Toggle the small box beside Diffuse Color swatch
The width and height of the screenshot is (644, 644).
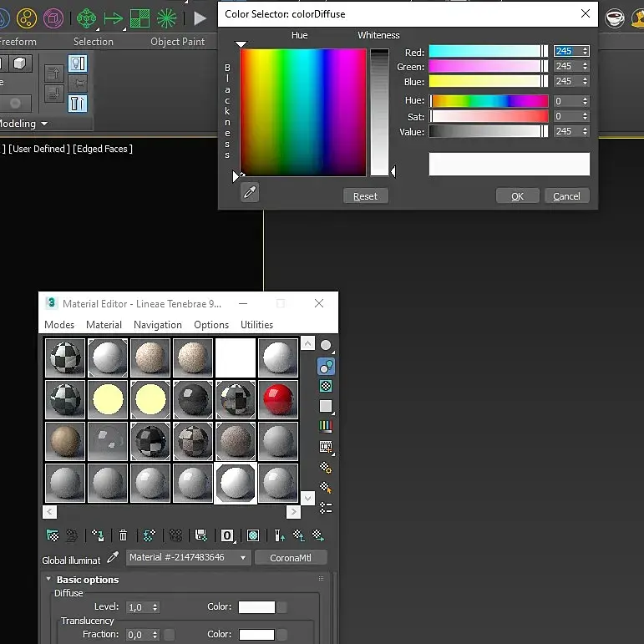[282, 607]
